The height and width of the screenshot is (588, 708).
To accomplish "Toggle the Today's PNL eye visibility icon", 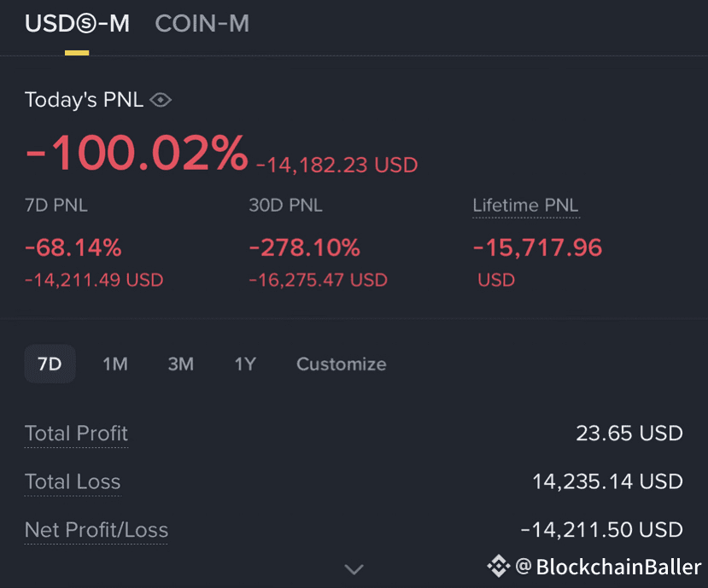I will point(161,100).
